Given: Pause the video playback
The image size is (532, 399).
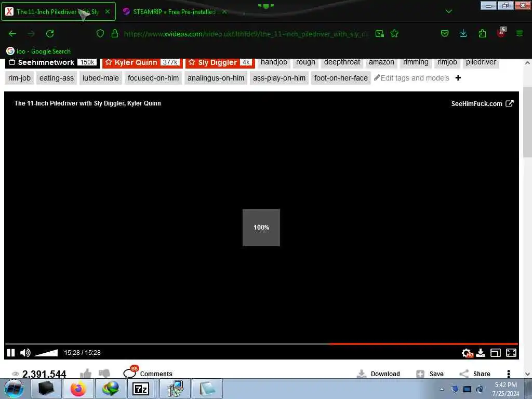Looking at the screenshot, I should click(x=11, y=353).
